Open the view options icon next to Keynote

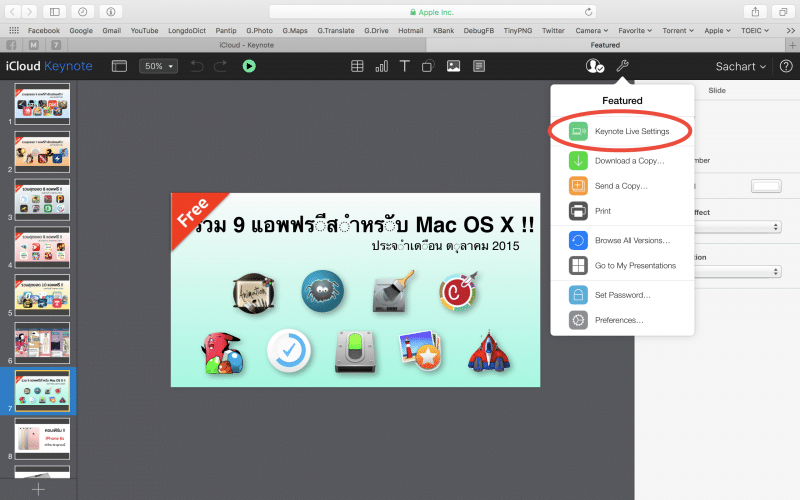pos(119,66)
